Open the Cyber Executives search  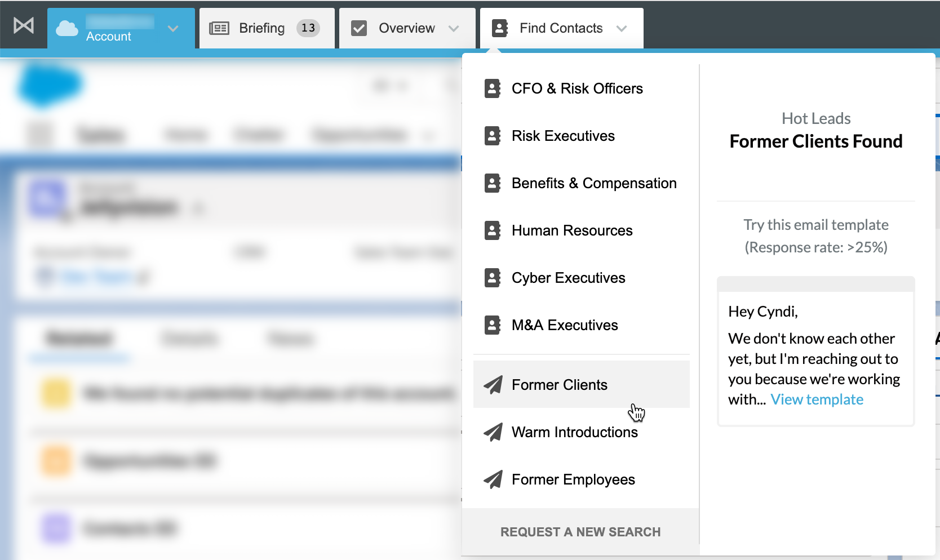(x=568, y=278)
